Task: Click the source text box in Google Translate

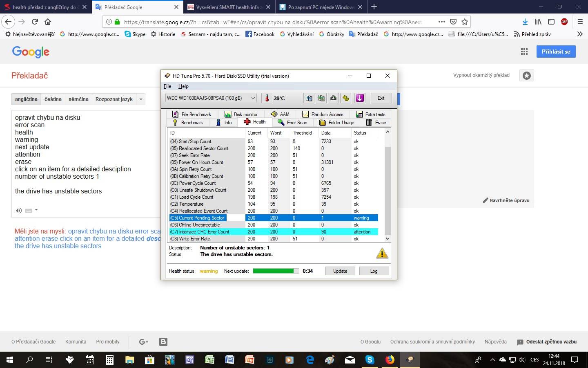Action: click(x=86, y=164)
